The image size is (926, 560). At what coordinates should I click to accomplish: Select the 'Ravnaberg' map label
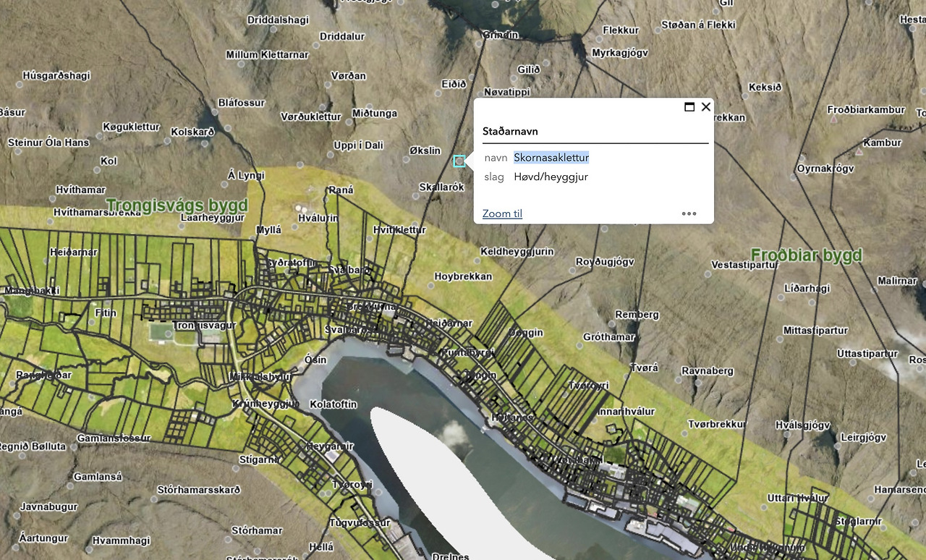(707, 370)
